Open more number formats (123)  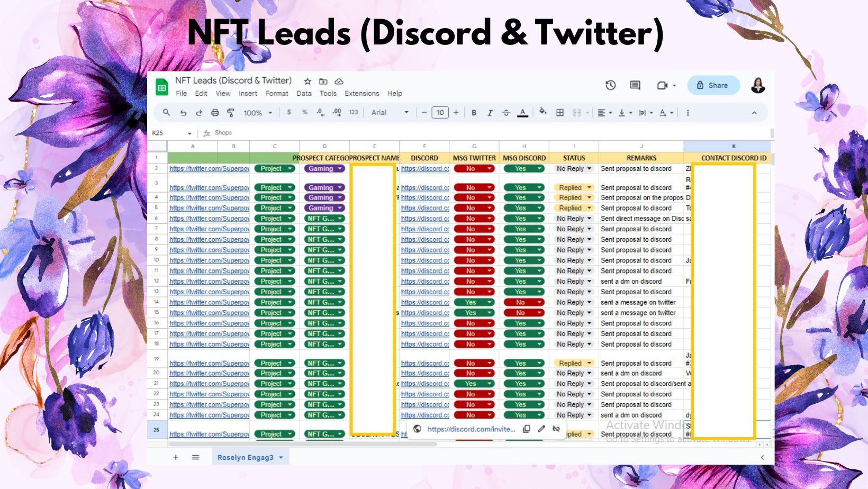[354, 112]
